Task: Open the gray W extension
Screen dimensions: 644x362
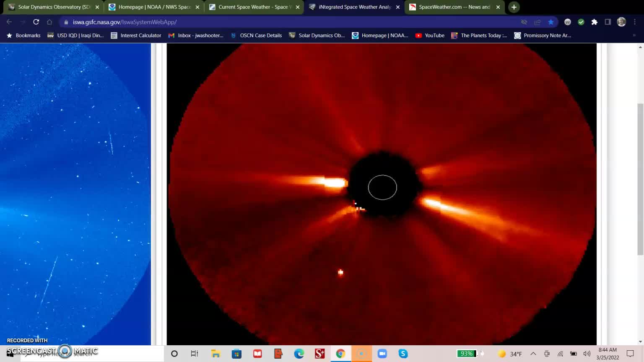Action: (x=568, y=22)
